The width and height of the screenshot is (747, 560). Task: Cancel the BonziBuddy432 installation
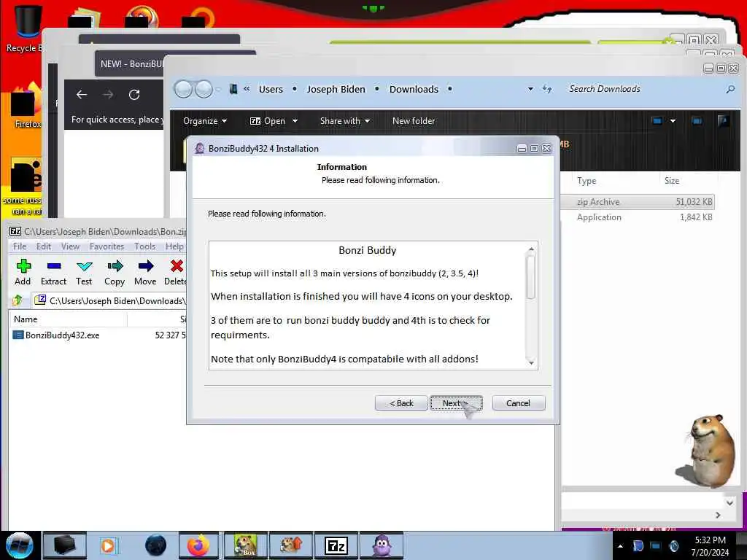[x=519, y=402]
